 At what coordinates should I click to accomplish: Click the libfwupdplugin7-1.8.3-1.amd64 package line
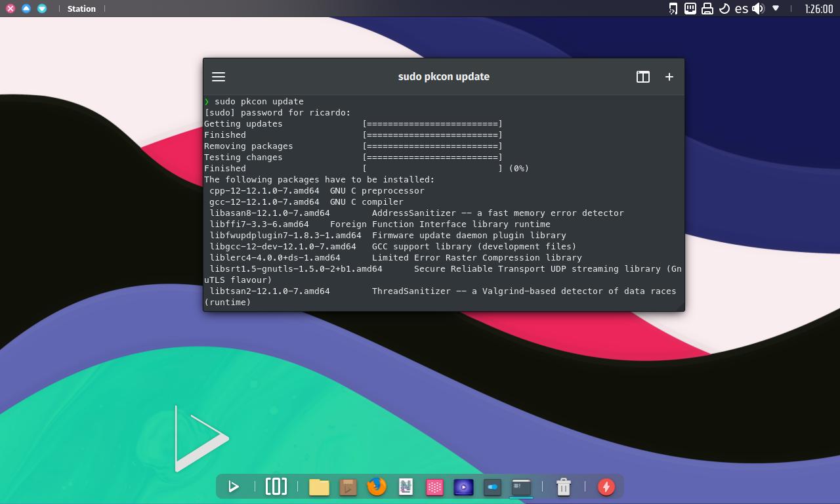(x=388, y=236)
